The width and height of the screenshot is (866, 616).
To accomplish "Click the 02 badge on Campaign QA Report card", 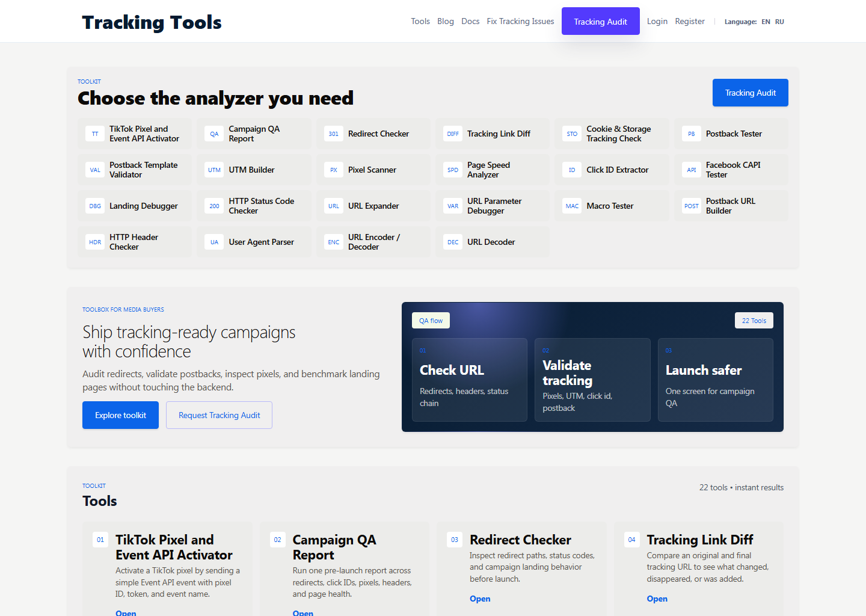I will (x=277, y=540).
